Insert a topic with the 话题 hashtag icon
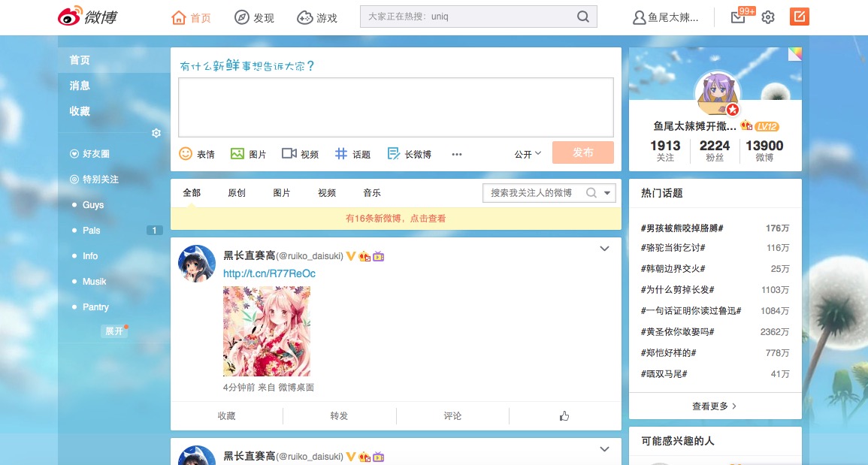 pos(342,153)
